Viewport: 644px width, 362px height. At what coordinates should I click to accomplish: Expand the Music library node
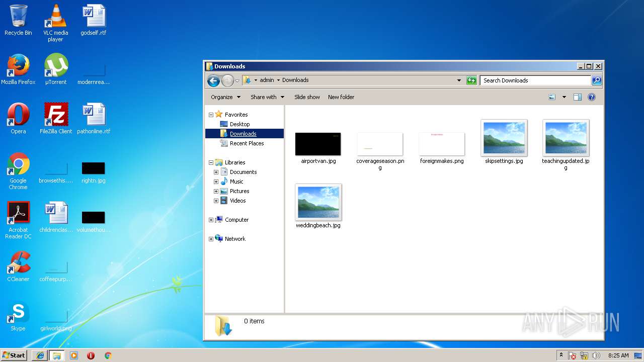coord(216,182)
